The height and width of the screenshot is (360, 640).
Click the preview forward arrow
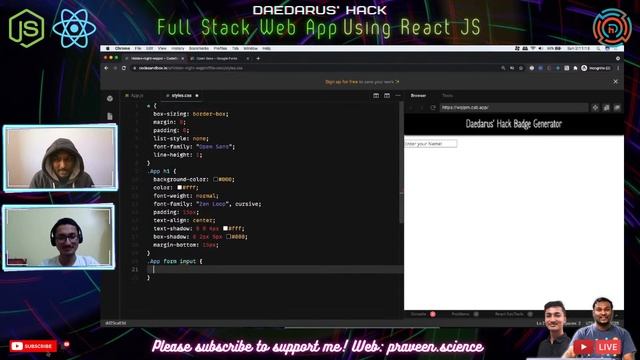422,108
